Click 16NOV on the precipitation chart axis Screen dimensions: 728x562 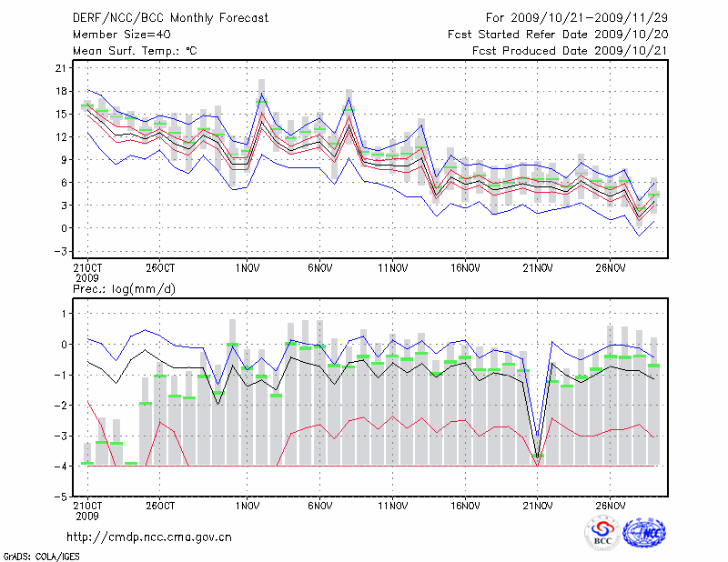465,506
